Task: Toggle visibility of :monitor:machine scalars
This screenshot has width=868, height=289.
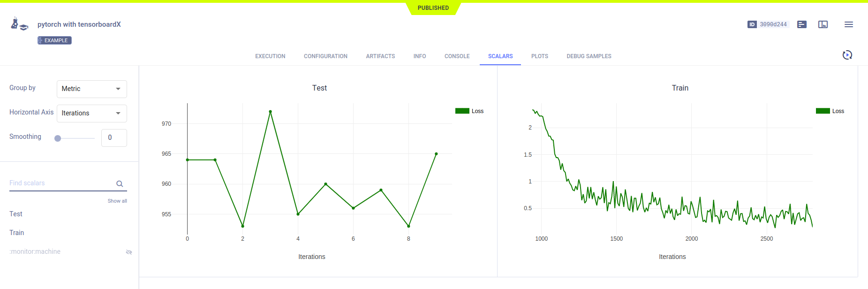Action: tap(129, 252)
